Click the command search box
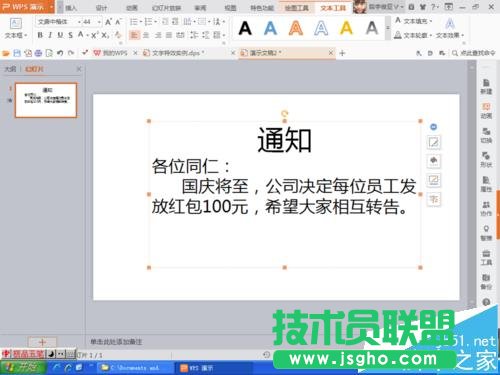500x375 pixels. (x=473, y=53)
